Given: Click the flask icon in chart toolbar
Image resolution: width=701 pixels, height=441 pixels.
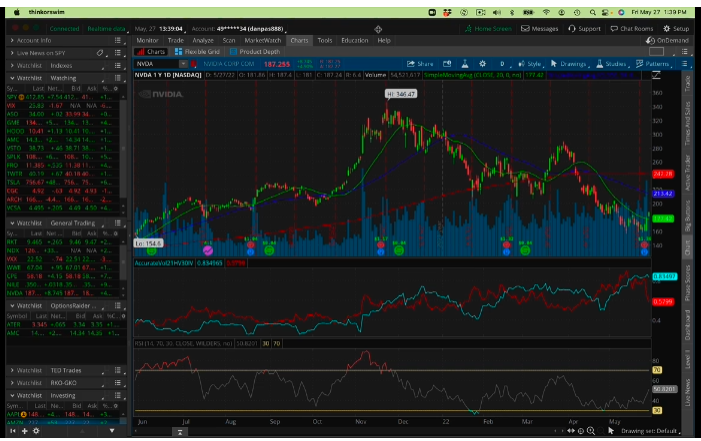Looking at the screenshot, I should pos(465,64).
